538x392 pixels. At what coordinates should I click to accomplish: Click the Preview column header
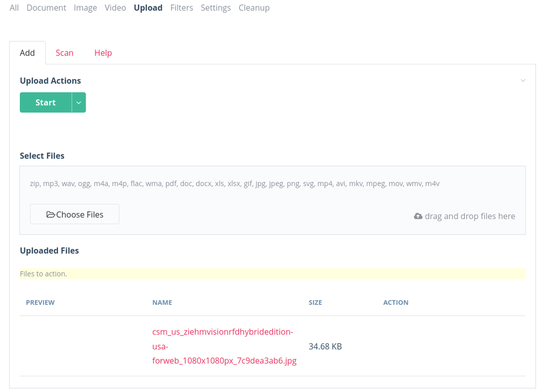[40, 303]
